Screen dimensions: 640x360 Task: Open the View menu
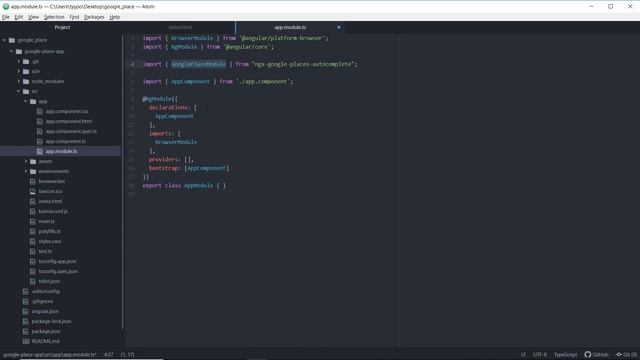click(33, 17)
